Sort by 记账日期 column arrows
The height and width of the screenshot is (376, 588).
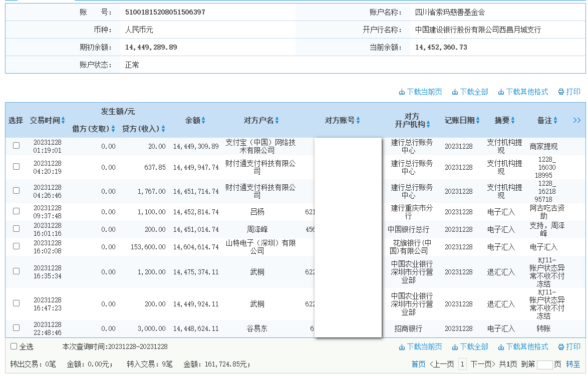478,120
